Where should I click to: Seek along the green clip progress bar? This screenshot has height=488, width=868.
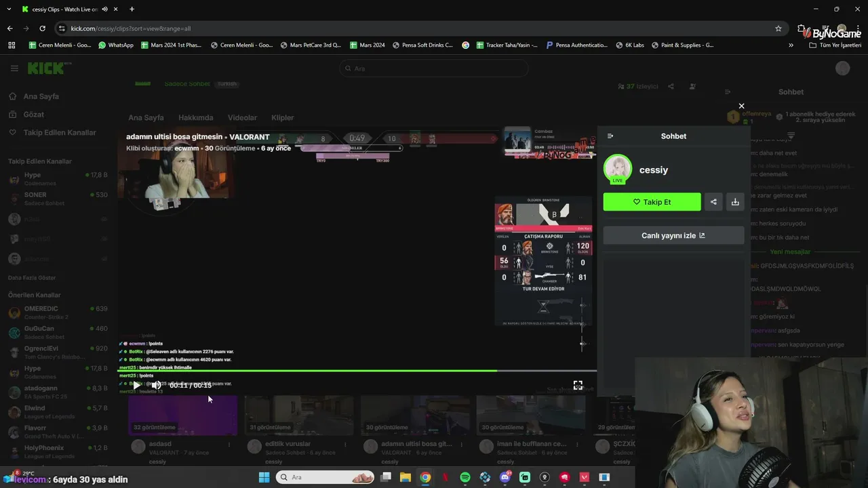tap(357, 371)
